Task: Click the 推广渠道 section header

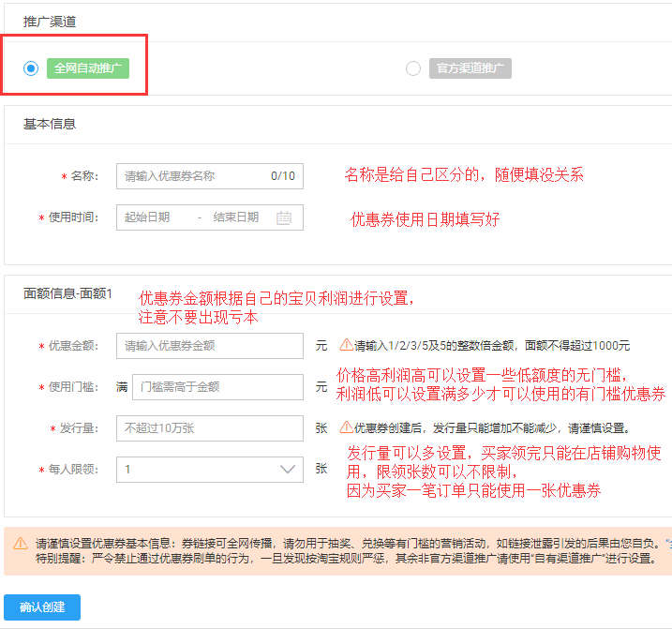Action: pyautogui.click(x=50, y=21)
